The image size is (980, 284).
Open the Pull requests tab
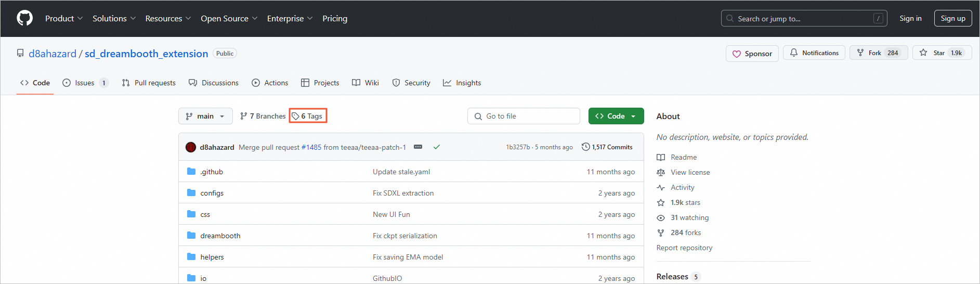point(149,83)
